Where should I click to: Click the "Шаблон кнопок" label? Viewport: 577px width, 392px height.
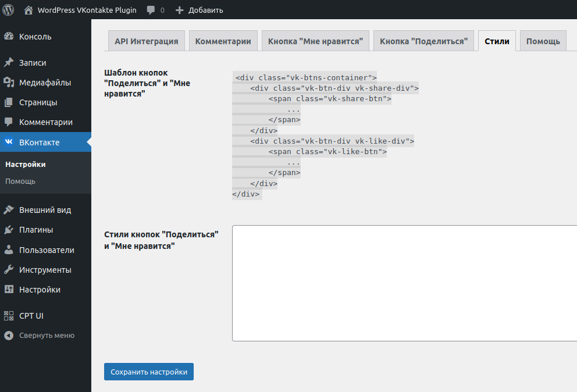coord(147,83)
